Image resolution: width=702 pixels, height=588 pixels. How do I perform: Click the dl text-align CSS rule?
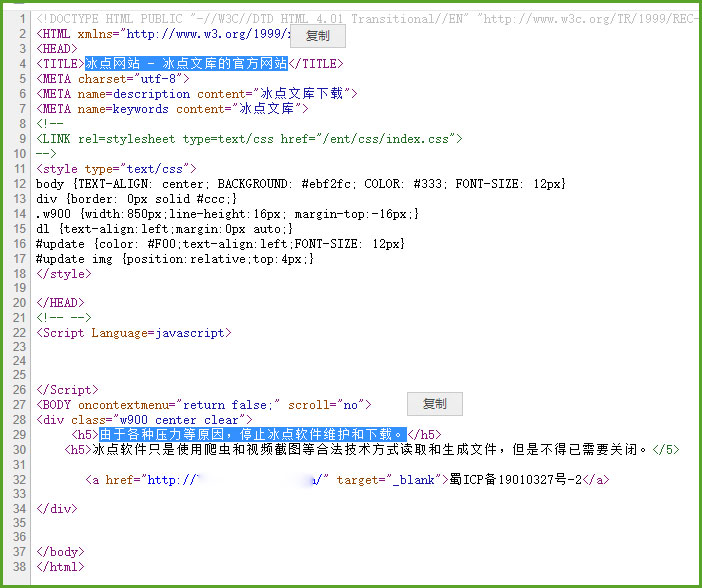[x=165, y=229]
